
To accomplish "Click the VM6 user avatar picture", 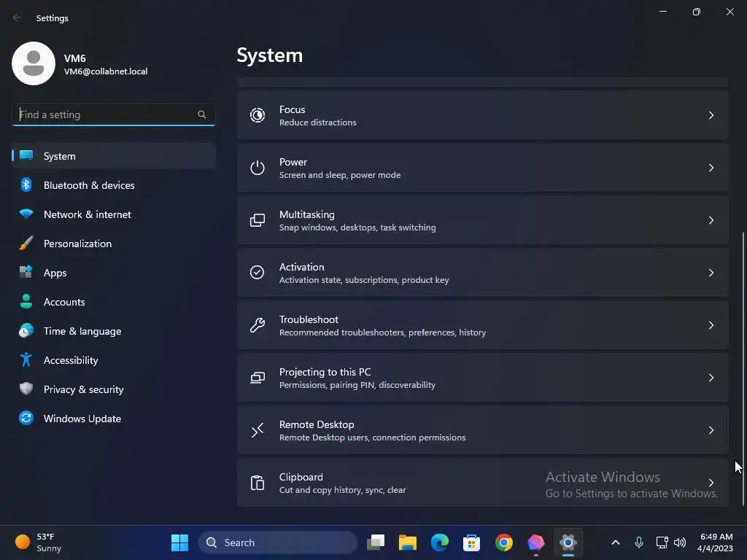I will point(34,63).
